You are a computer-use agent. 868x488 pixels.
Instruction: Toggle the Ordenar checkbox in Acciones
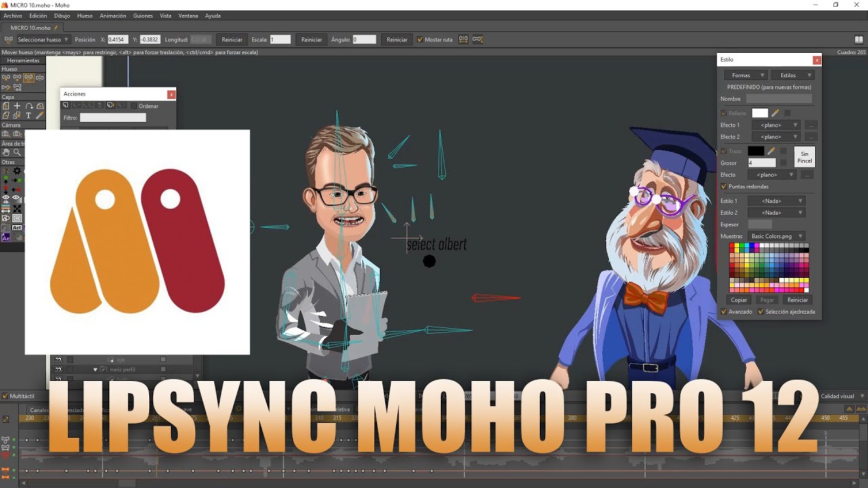(134, 106)
